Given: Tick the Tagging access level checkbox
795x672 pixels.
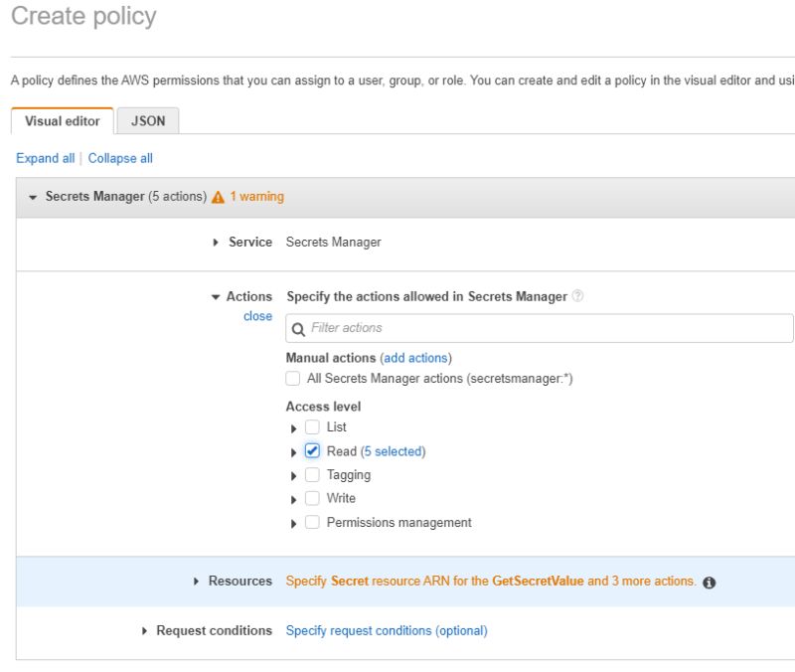Looking at the screenshot, I should coord(313,475).
